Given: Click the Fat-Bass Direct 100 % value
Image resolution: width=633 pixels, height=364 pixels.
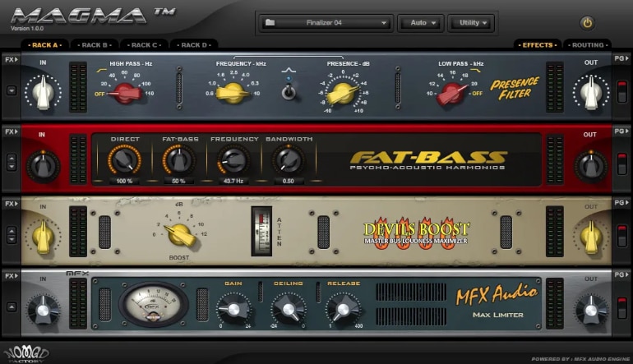Looking at the screenshot, I should click(124, 181).
